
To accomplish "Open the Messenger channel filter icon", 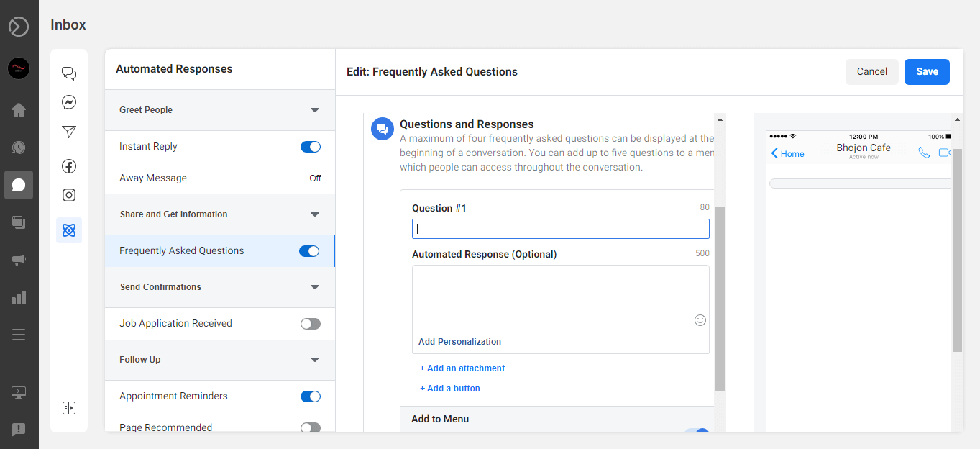I will pos(68,101).
